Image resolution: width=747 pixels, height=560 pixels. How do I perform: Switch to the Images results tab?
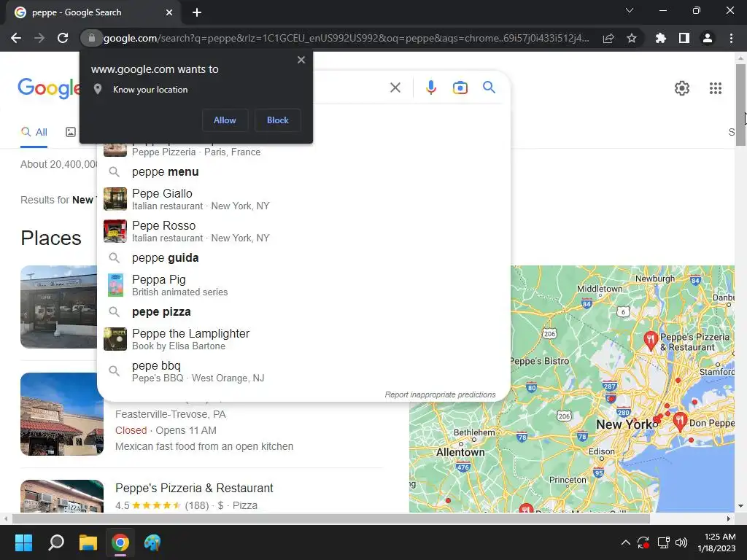point(71,133)
